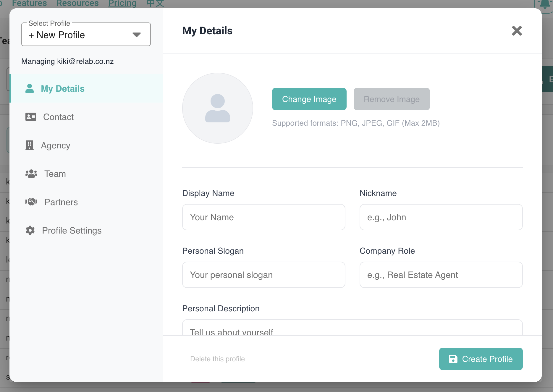This screenshot has width=553, height=392.
Task: Open the Select Profile dropdown
Action: [x=86, y=35]
